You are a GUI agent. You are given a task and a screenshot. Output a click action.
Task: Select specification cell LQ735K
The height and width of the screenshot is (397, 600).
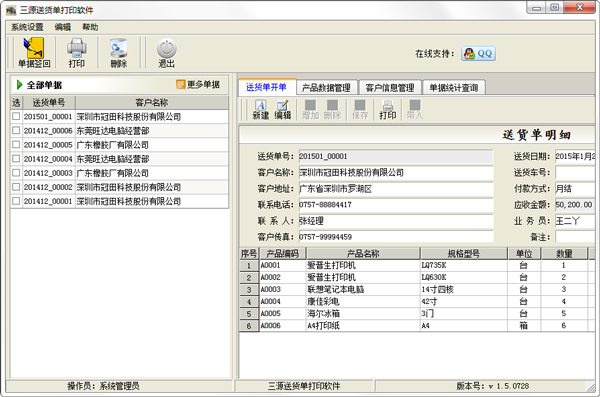click(464, 265)
